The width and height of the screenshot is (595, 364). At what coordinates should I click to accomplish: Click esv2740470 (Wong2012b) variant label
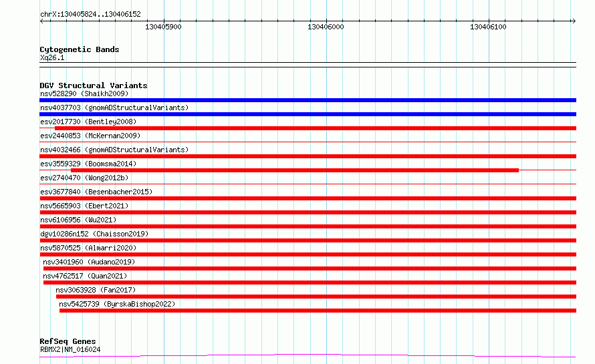[x=84, y=178]
